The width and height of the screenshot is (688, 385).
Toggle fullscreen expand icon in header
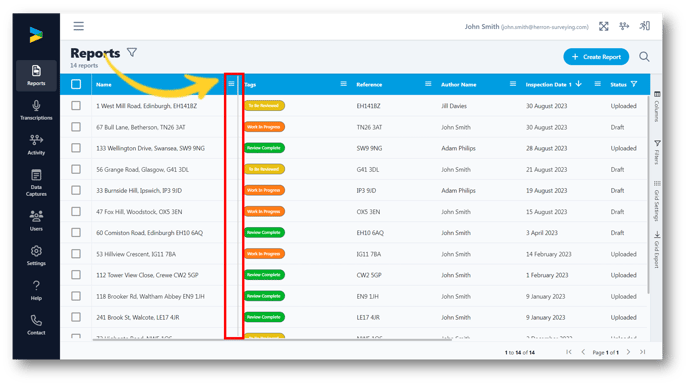(604, 26)
